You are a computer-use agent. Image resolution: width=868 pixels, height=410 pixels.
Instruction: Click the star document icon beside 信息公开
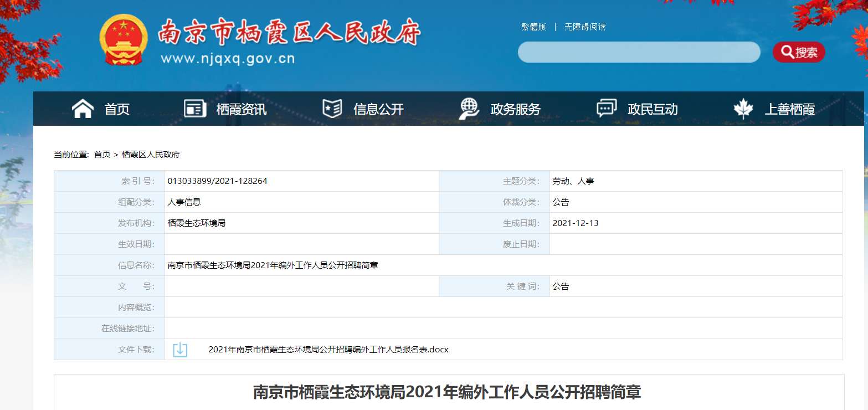click(x=332, y=109)
